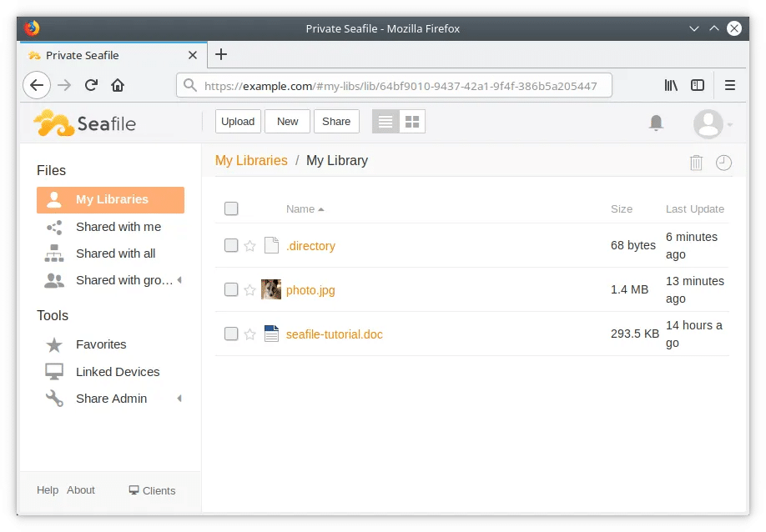766x532 pixels.
Task: Select the list view icon
Action: click(386, 122)
